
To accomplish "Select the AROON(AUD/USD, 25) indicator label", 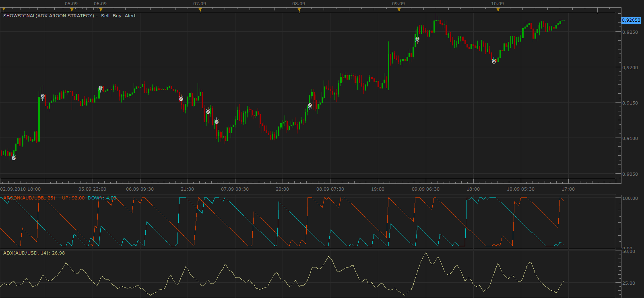I will [29, 198].
